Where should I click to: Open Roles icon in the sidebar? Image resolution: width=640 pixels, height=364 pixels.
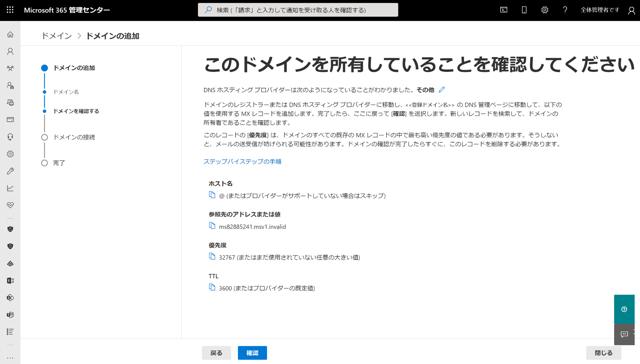[10, 86]
